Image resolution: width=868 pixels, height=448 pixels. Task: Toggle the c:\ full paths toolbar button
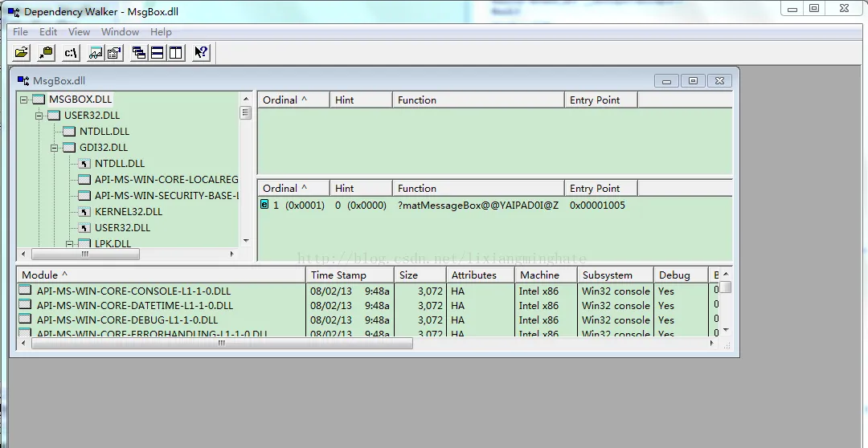[71, 52]
